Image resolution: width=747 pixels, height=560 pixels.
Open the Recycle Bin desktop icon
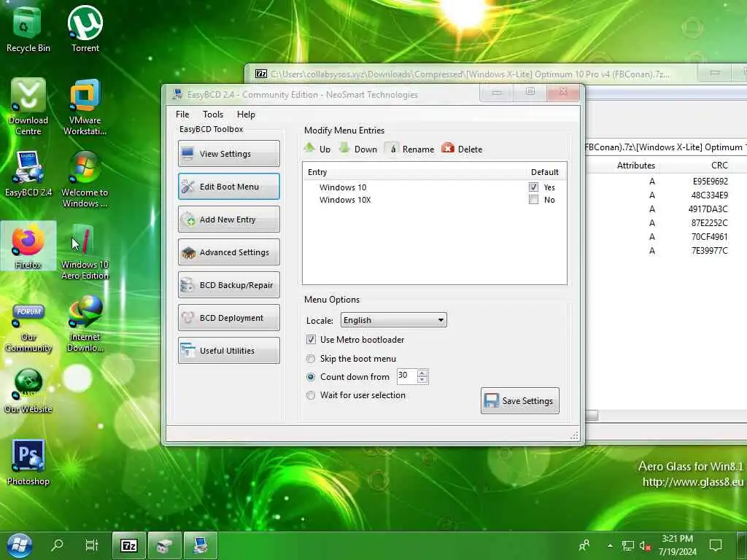pos(28,29)
